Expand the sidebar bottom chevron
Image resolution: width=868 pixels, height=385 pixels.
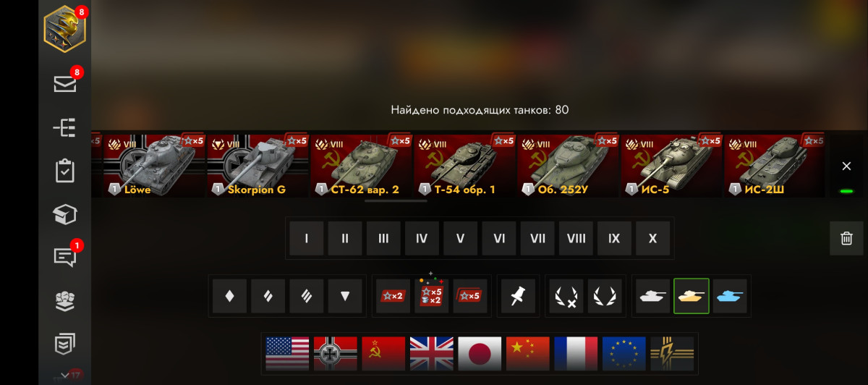point(65,376)
